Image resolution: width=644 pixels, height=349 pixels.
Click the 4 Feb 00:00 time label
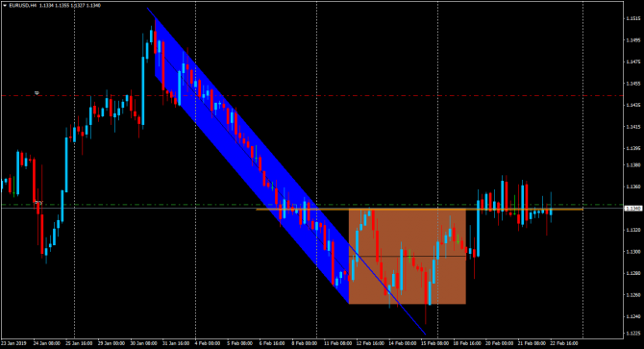coord(207,343)
